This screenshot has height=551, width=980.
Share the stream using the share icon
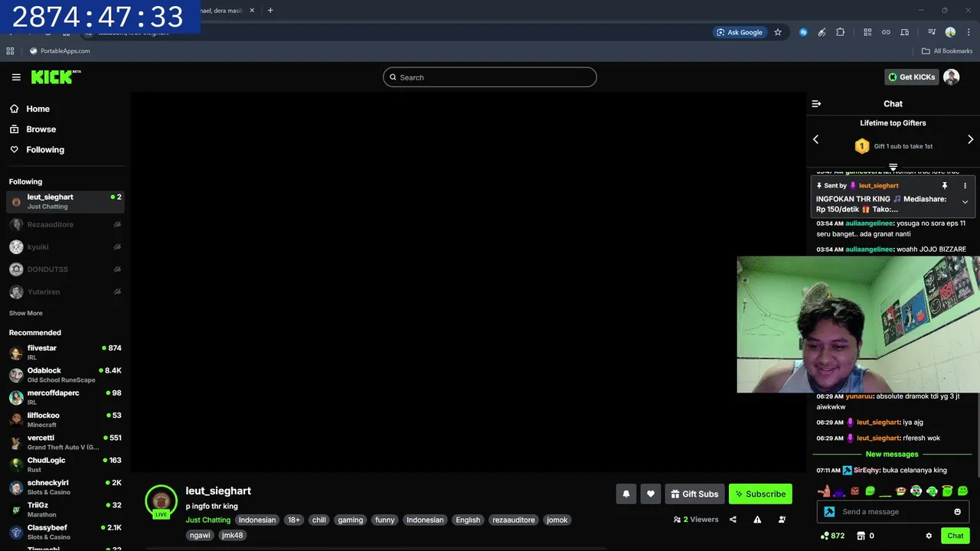click(x=733, y=520)
